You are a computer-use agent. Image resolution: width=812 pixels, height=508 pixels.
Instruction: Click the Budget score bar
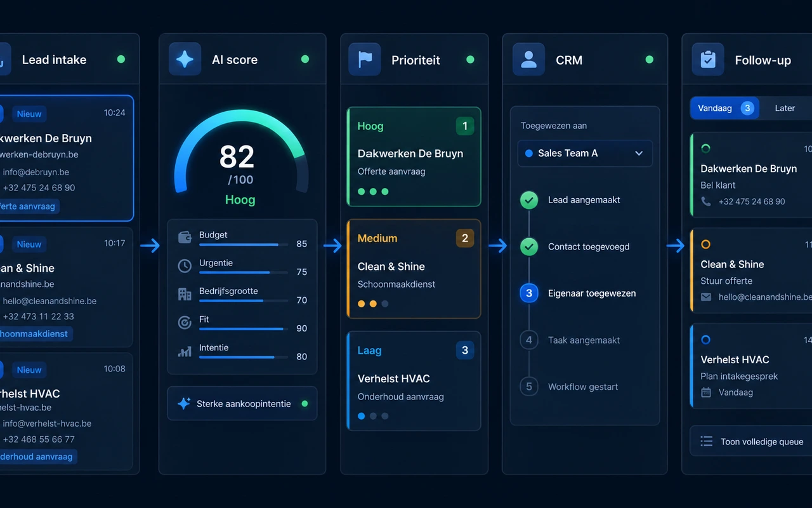[x=244, y=244]
